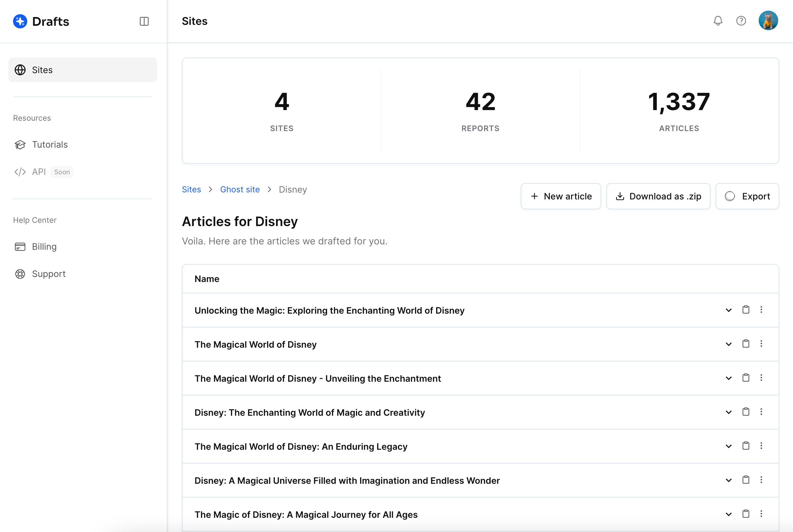The height and width of the screenshot is (532, 793).
Task: Click Download as .zip button
Action: point(658,196)
